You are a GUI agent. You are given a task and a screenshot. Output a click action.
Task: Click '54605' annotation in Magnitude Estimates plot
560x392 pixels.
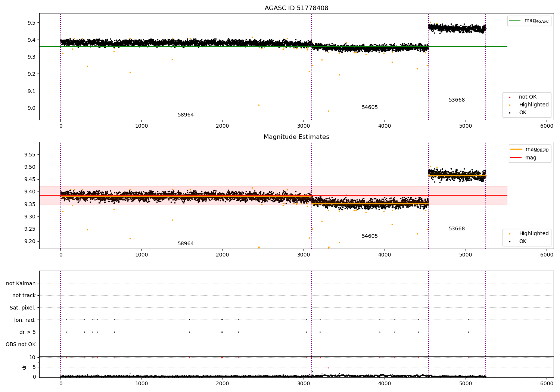370,236
